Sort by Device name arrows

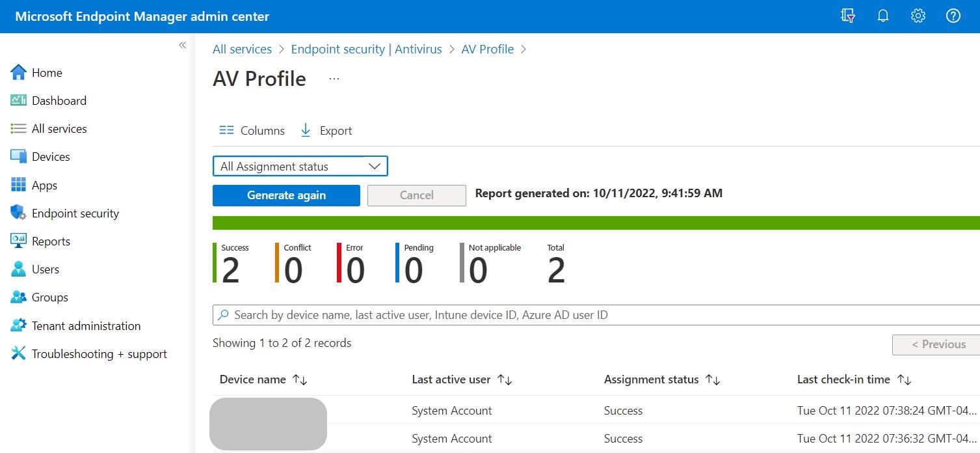point(300,379)
